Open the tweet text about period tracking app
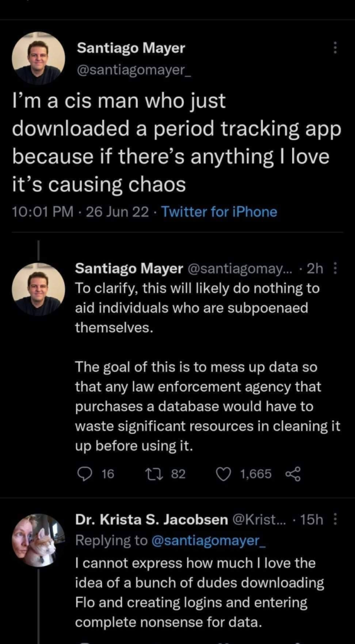 click(177, 143)
